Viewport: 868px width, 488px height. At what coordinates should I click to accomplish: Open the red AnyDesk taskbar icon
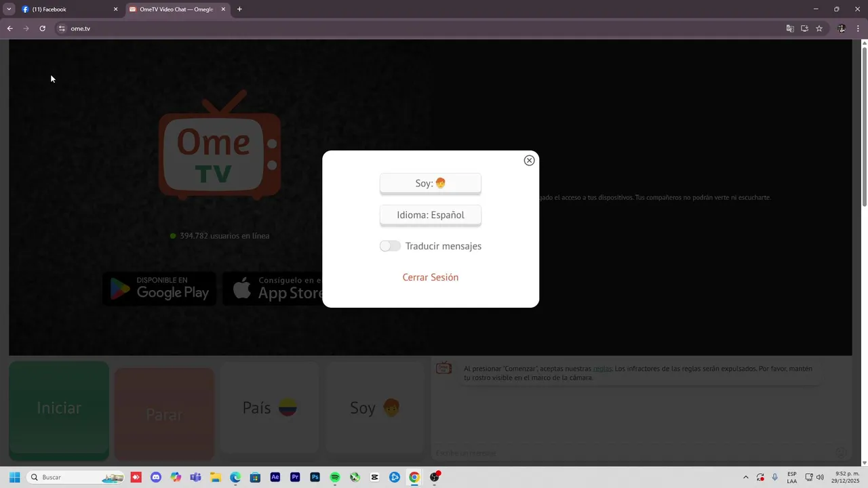[136, 477]
